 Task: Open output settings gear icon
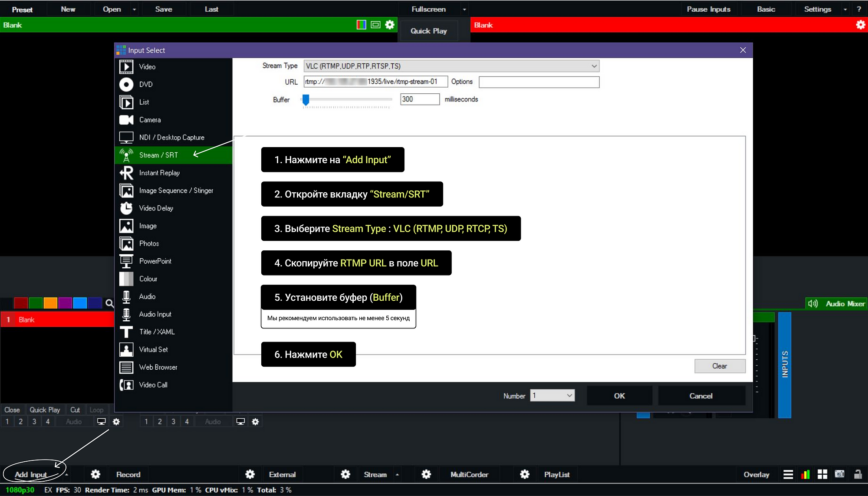click(860, 25)
